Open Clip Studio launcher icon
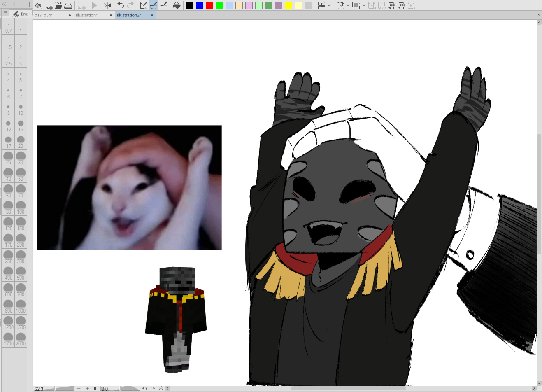The width and height of the screenshot is (542, 392). coord(38,5)
